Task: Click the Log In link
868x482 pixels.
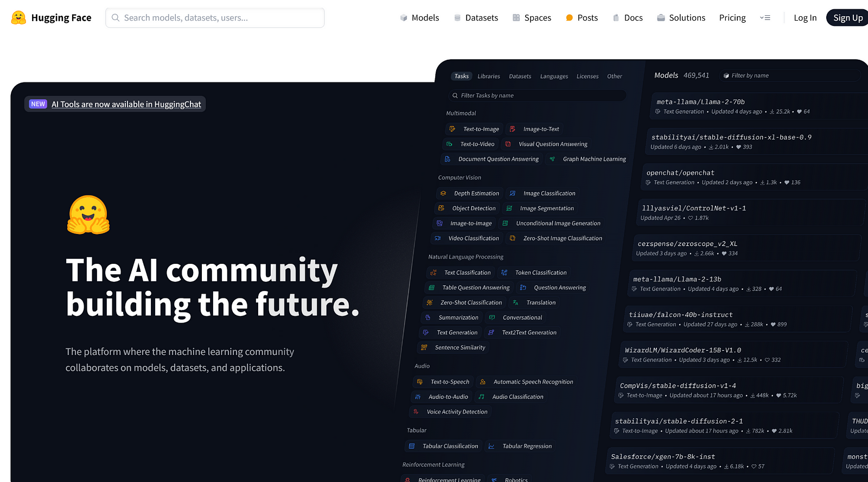Action: point(805,18)
